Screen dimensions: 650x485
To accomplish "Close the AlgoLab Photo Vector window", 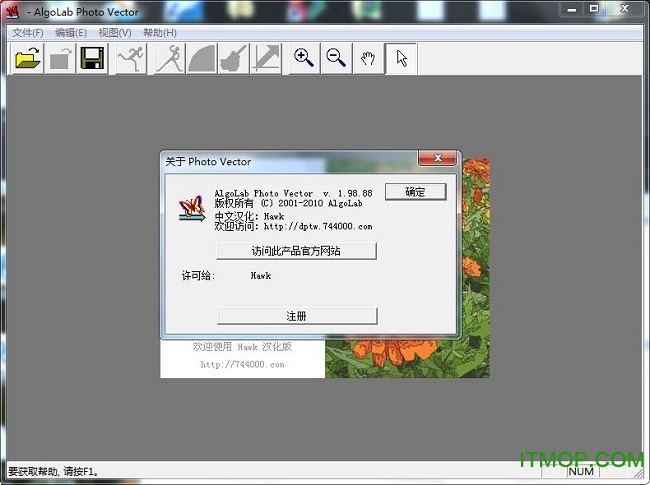I will [624, 9].
